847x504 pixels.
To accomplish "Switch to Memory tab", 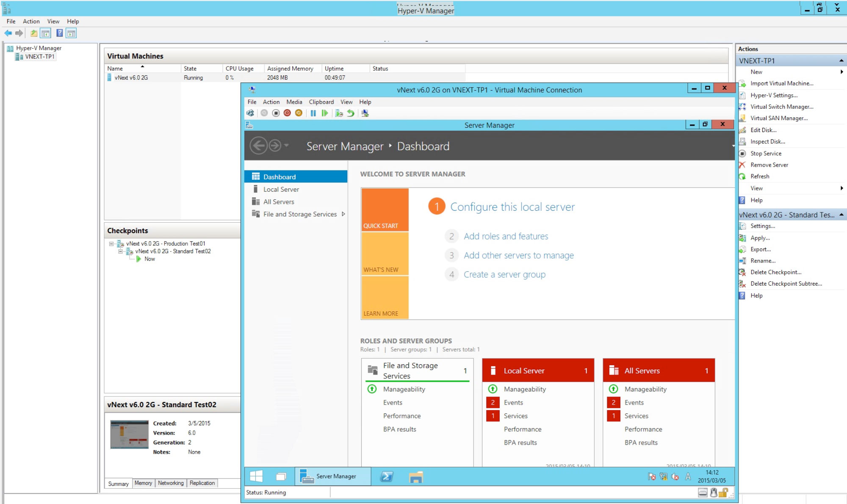I will tap(143, 483).
